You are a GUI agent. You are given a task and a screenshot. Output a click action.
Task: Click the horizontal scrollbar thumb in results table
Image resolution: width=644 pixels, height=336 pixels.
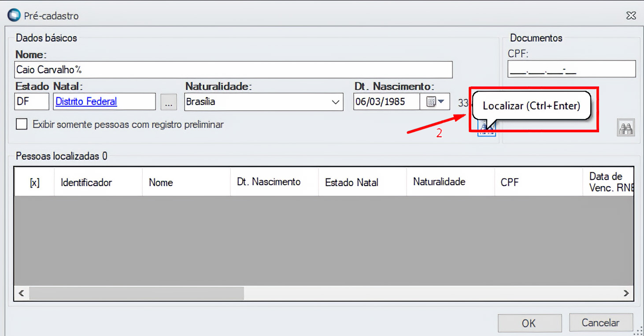[x=137, y=293]
